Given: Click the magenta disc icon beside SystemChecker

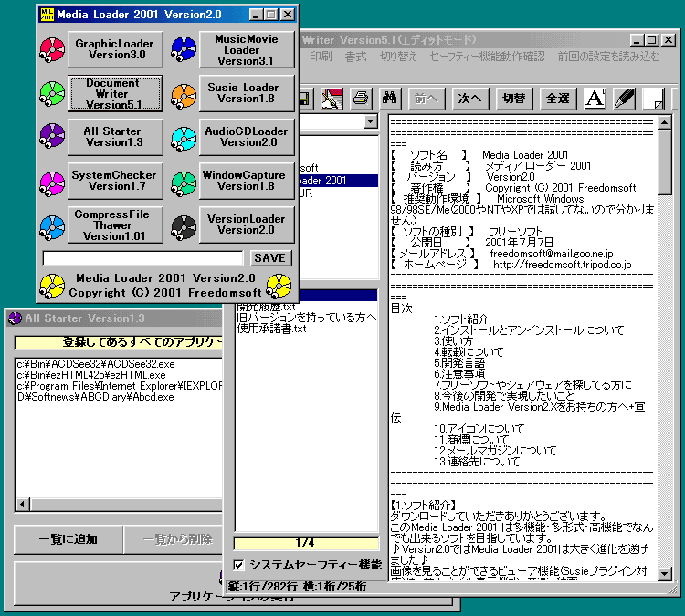Looking at the screenshot, I should (x=52, y=183).
